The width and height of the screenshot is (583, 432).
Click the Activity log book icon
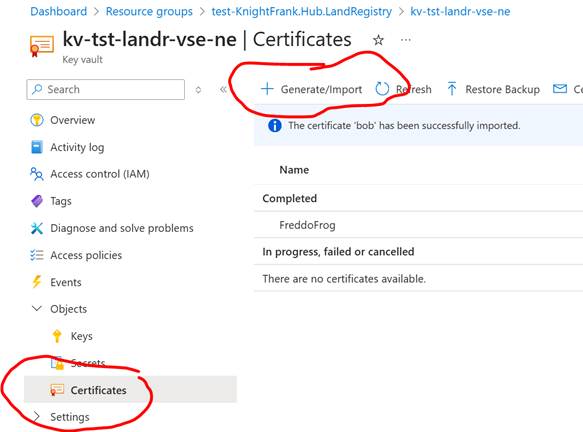click(x=37, y=147)
